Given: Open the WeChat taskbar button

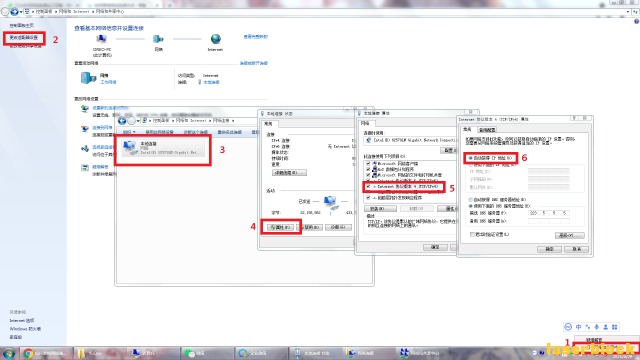Looking at the screenshot, I should (x=207, y=353).
